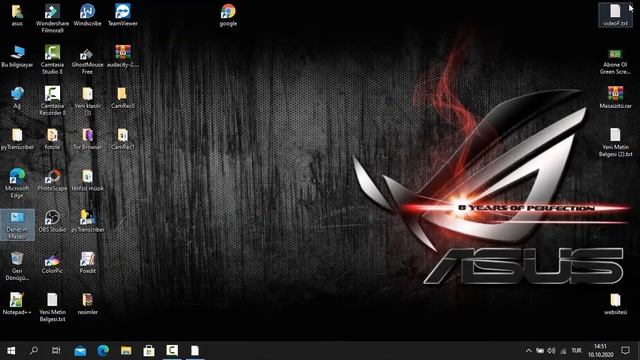Screen dimensions: 640x360
Task: Open Tor Browser desktop icon
Action: (87, 139)
